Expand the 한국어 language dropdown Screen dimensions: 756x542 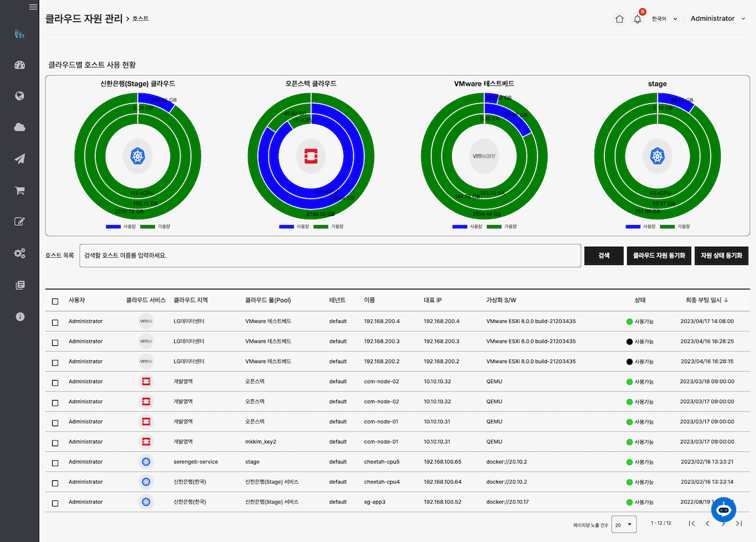pyautogui.click(x=665, y=19)
